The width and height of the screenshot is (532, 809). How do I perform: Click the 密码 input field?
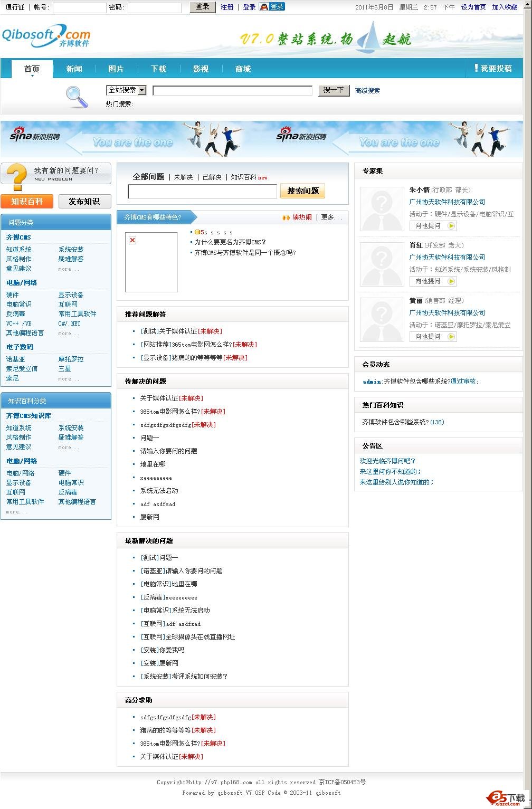tap(155, 7)
